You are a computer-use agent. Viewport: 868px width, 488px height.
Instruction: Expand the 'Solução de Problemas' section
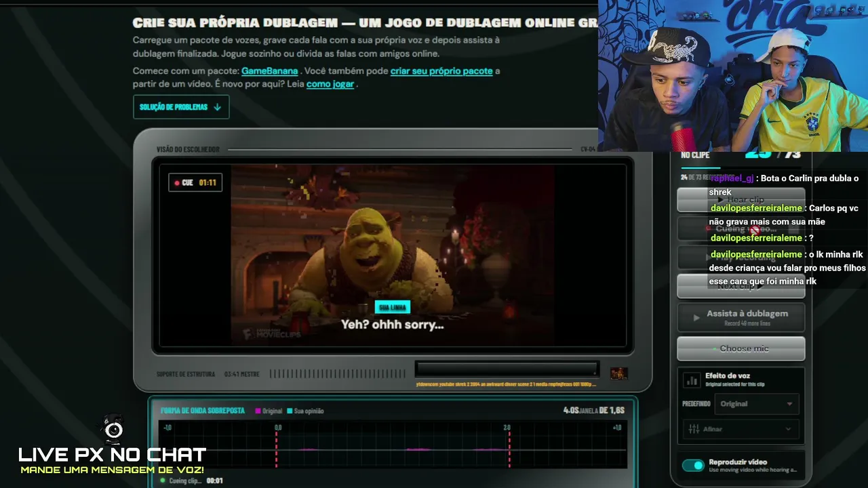[x=181, y=107]
